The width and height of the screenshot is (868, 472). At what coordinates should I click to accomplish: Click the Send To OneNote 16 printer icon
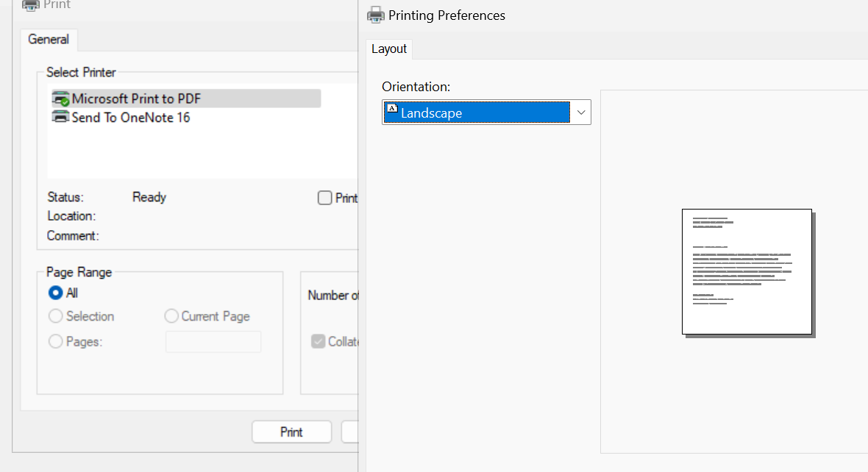point(61,115)
